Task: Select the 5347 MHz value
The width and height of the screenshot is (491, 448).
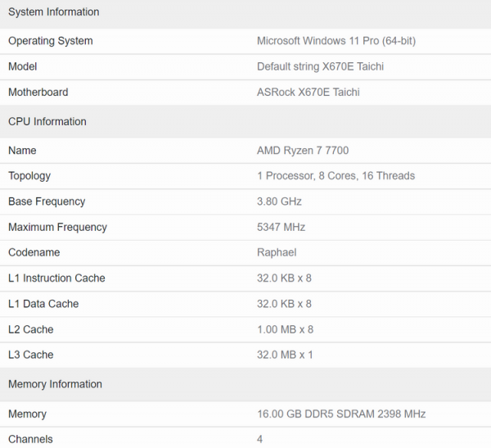Action: tap(279, 227)
